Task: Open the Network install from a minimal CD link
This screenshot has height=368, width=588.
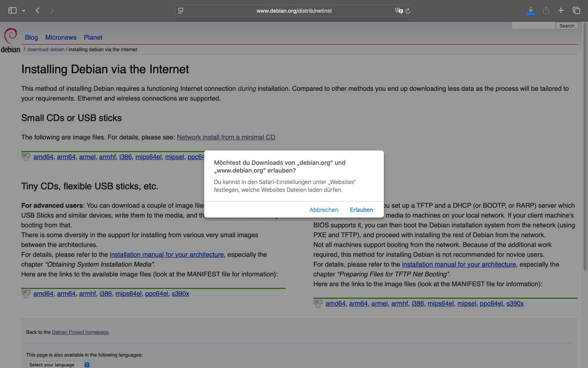Action: (x=226, y=137)
